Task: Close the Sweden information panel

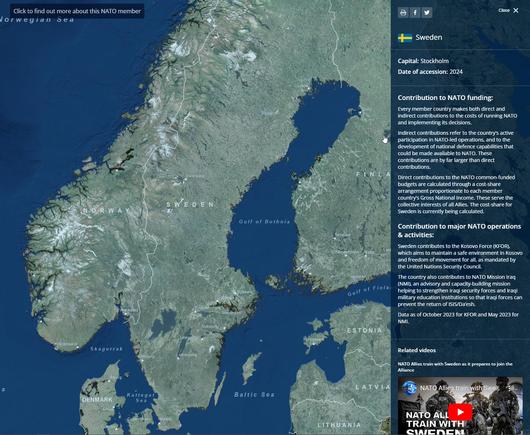Action: coord(508,10)
